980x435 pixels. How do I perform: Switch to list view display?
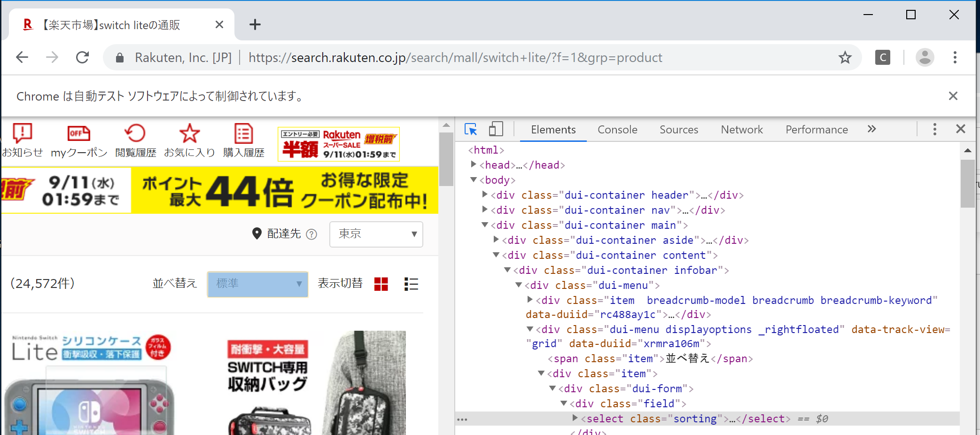tap(411, 284)
